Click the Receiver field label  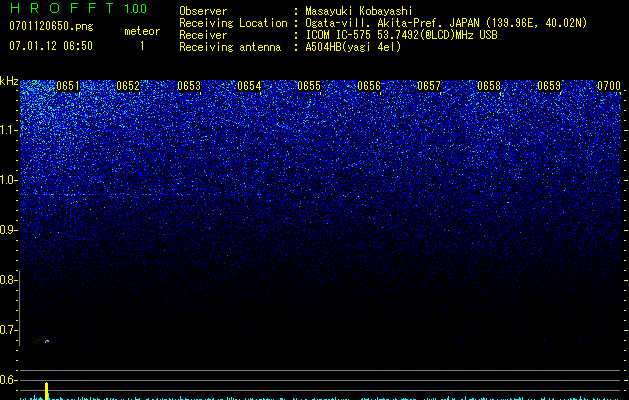click(203, 35)
